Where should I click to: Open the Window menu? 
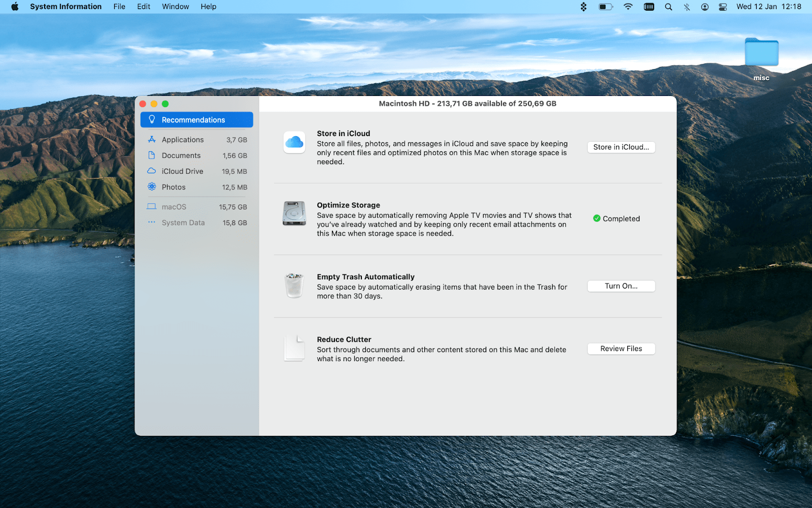tap(175, 7)
